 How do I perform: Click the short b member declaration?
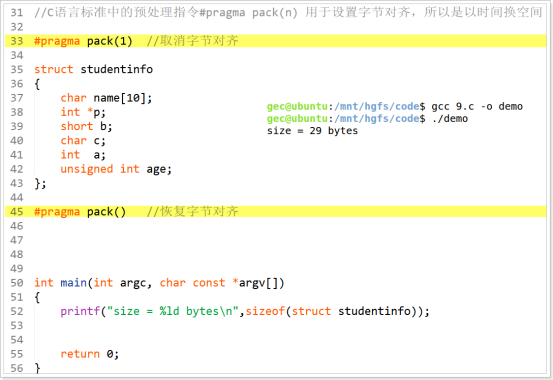click(86, 126)
